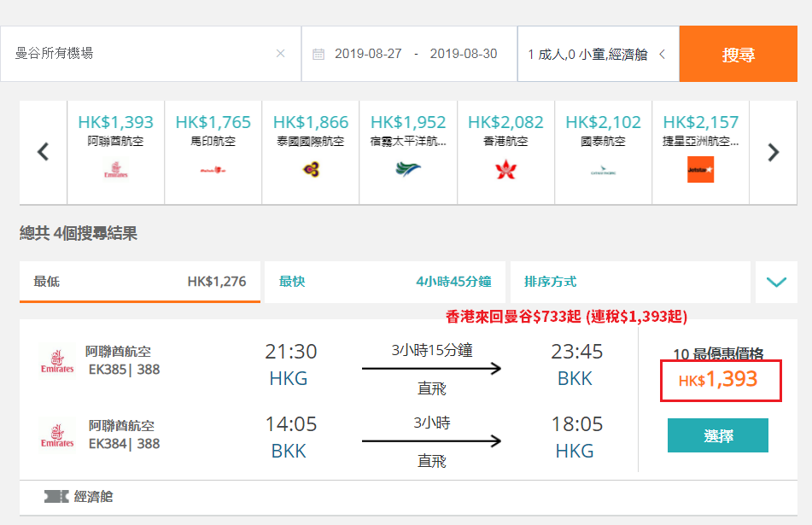Click 10 最優惠價格 label
The width and height of the screenshot is (812, 525).
718,353
